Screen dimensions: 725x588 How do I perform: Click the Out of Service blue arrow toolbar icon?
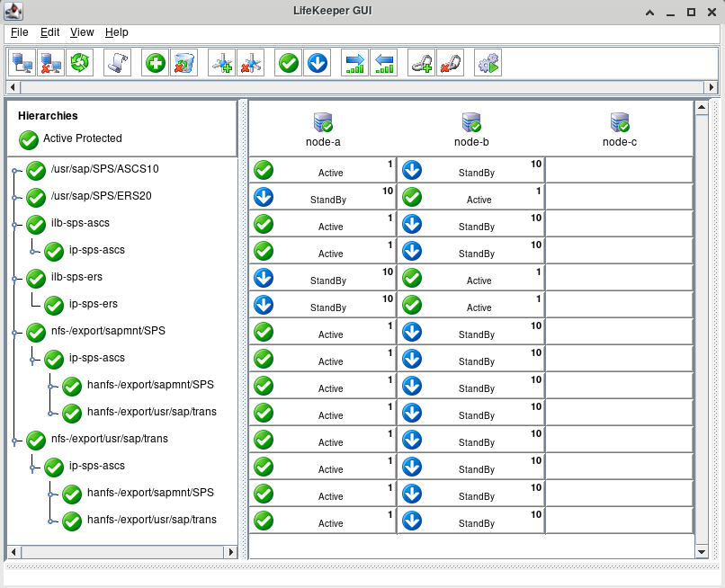(318, 62)
